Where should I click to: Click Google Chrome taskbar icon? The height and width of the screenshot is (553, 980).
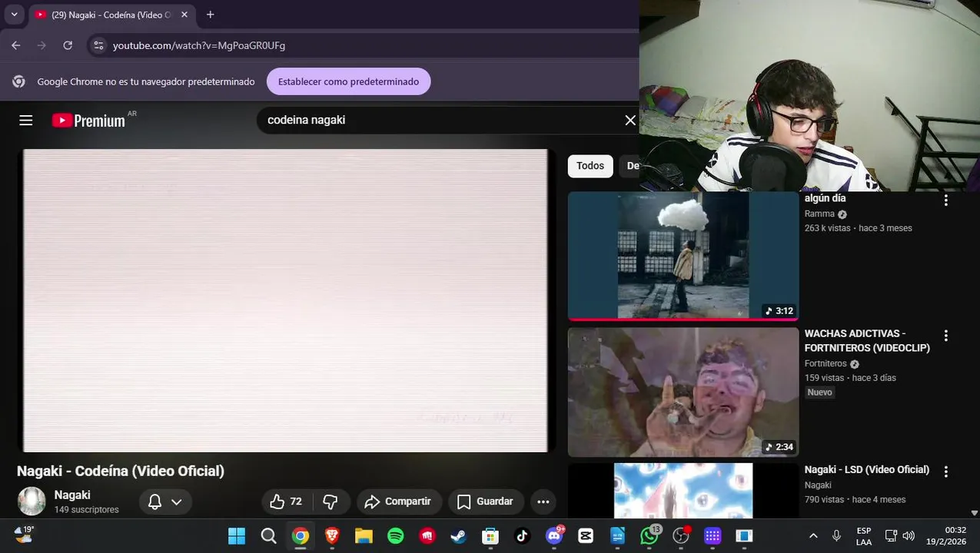click(301, 536)
